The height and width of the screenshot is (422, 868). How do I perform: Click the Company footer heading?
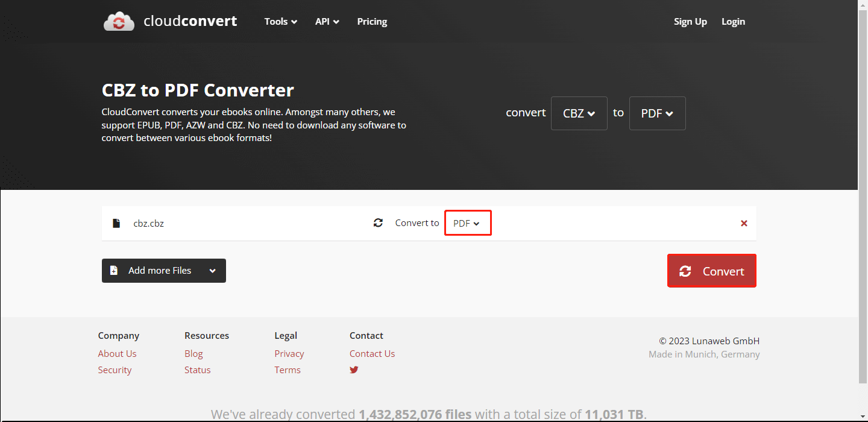click(x=118, y=335)
